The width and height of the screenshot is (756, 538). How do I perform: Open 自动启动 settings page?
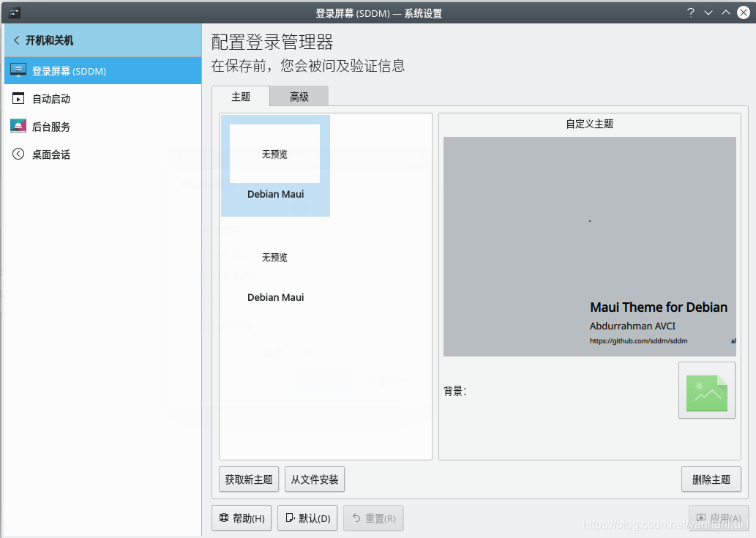tap(102, 99)
